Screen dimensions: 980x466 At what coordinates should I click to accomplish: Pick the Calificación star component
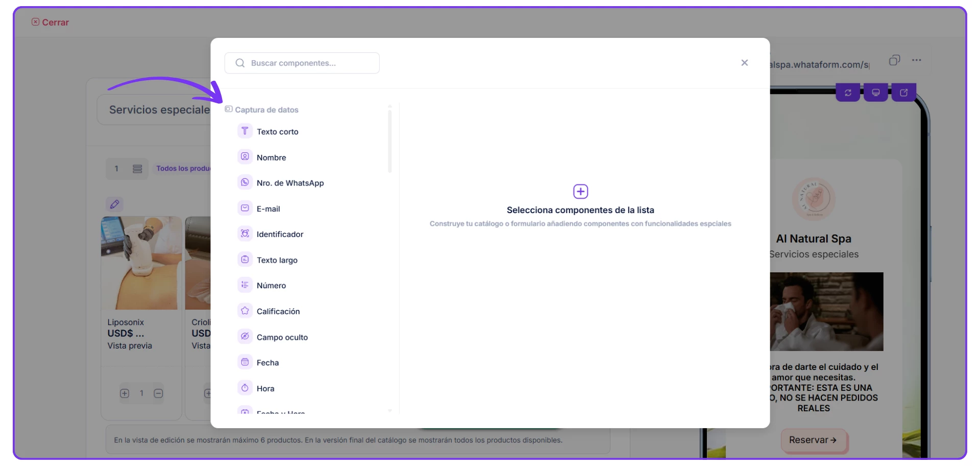pos(245,311)
